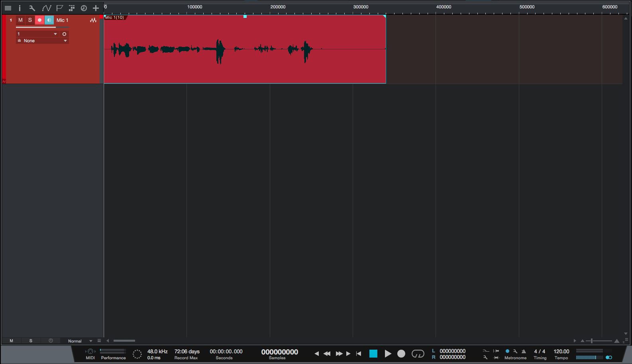
Task: Click the metronome shape count-in icon
Action: [x=524, y=351]
